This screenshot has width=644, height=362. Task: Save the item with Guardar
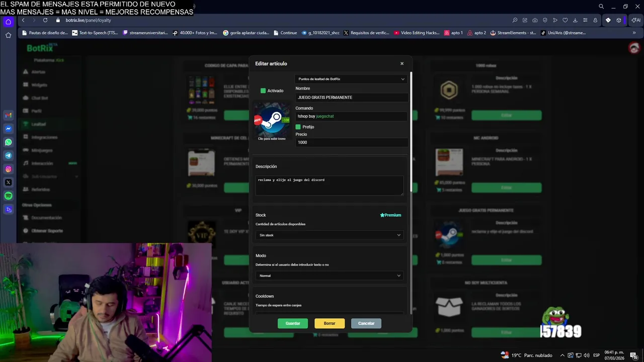click(293, 323)
